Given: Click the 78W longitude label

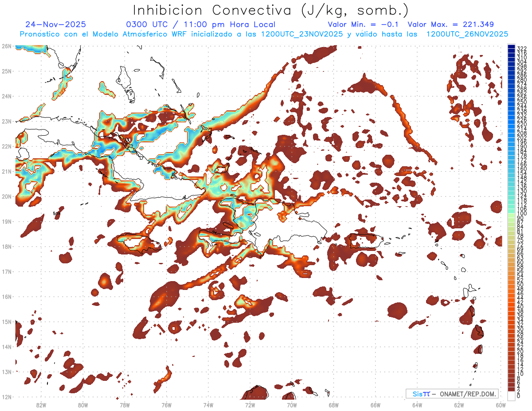Looking at the screenshot, I should pos(125,405).
